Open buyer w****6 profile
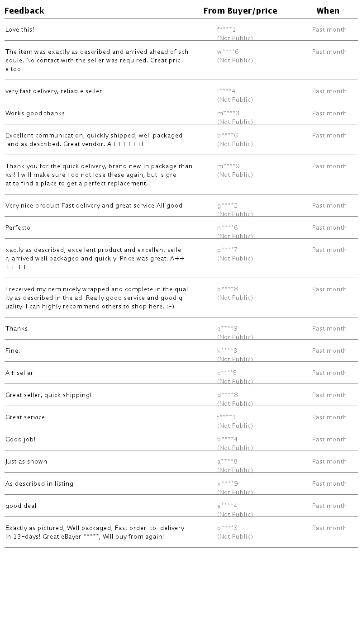The image size is (362, 644). click(228, 52)
